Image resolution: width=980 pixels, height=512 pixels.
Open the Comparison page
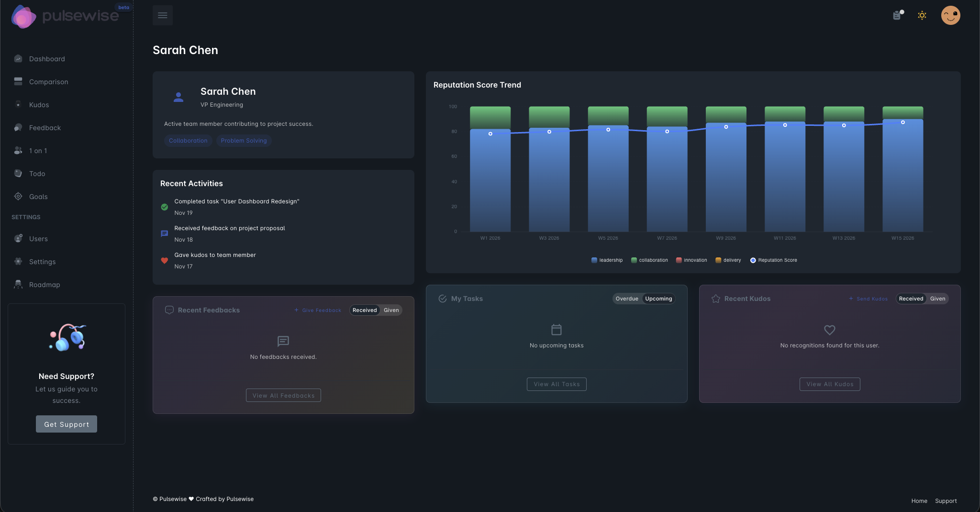[48, 81]
